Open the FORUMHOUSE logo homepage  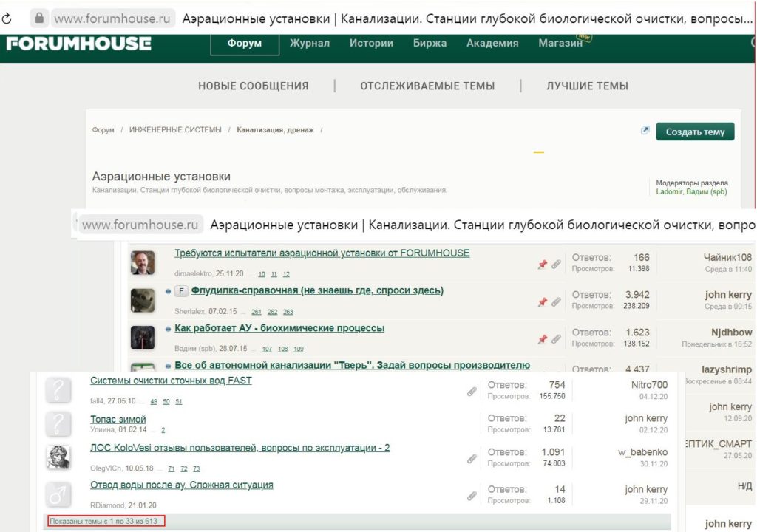78,44
